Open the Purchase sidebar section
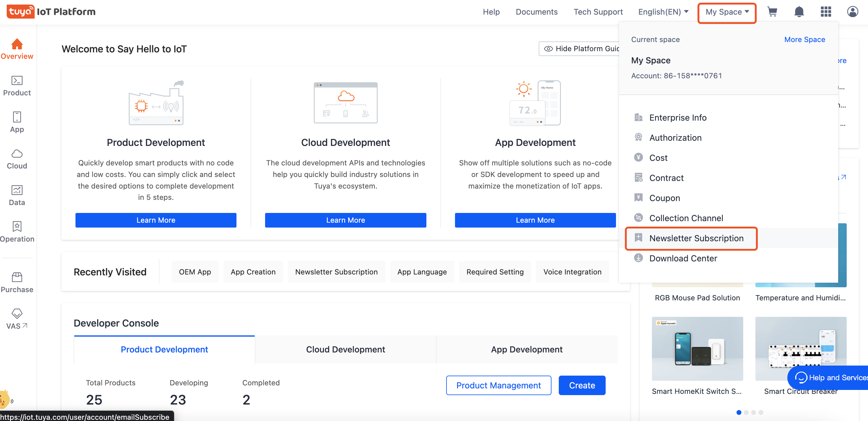 [17, 282]
